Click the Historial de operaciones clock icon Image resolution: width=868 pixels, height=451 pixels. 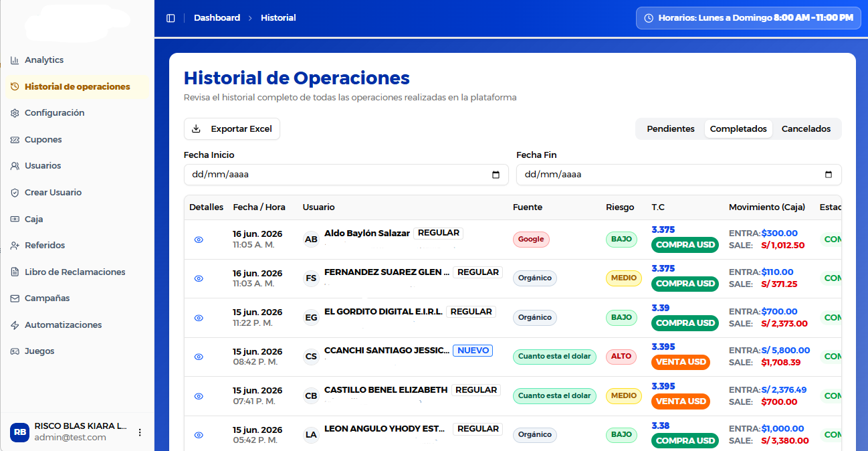pyautogui.click(x=15, y=87)
